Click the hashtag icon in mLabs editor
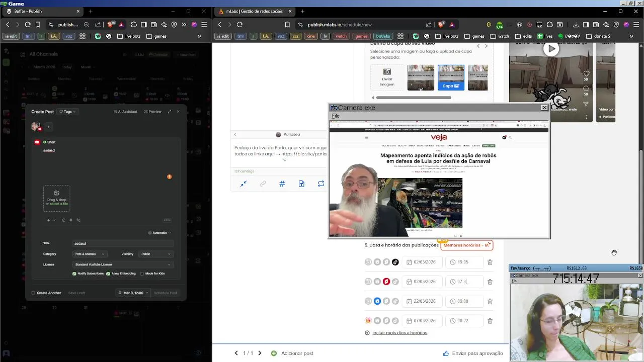644x362 pixels. tap(282, 184)
